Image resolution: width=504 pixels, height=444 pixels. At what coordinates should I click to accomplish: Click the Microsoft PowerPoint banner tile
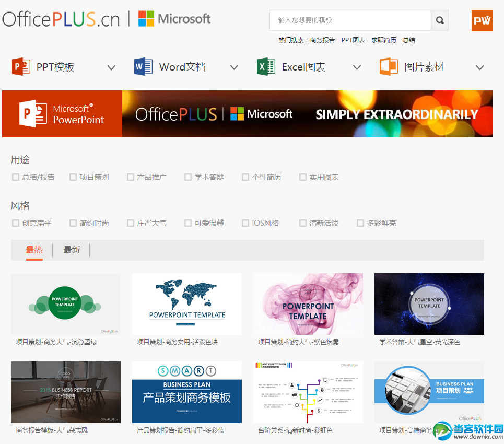coord(62,114)
